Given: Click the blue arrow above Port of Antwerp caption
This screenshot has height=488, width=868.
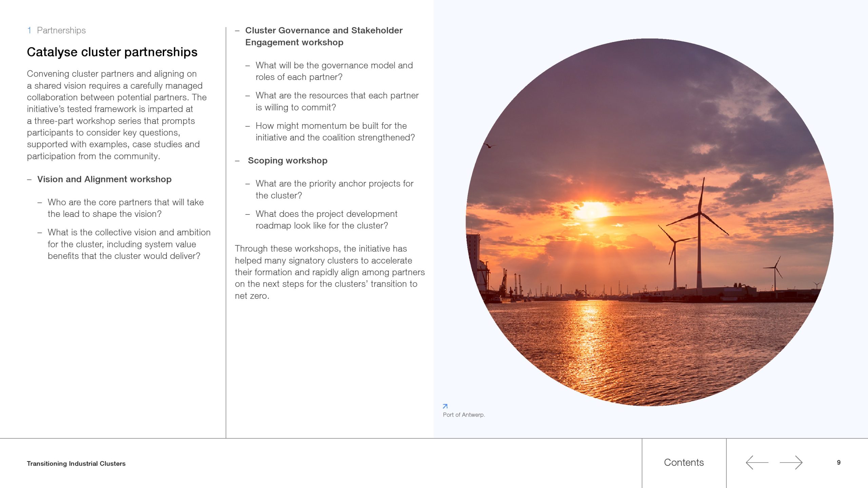Looking at the screenshot, I should coord(445,406).
